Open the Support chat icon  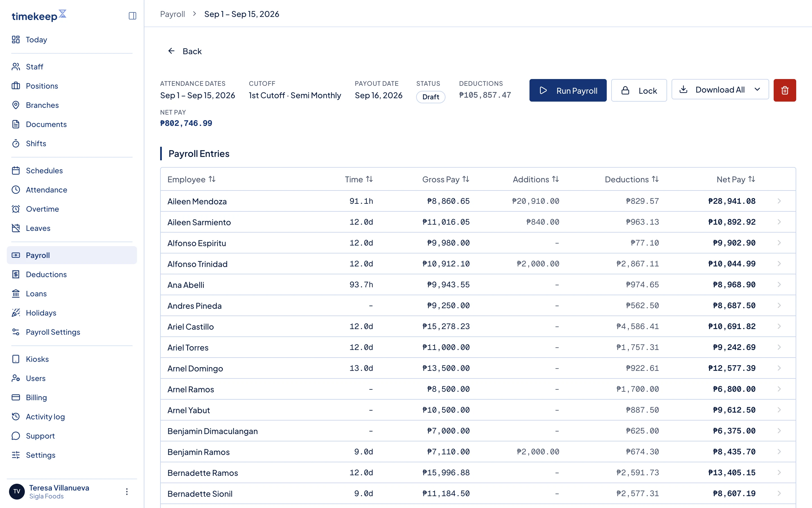click(16, 436)
